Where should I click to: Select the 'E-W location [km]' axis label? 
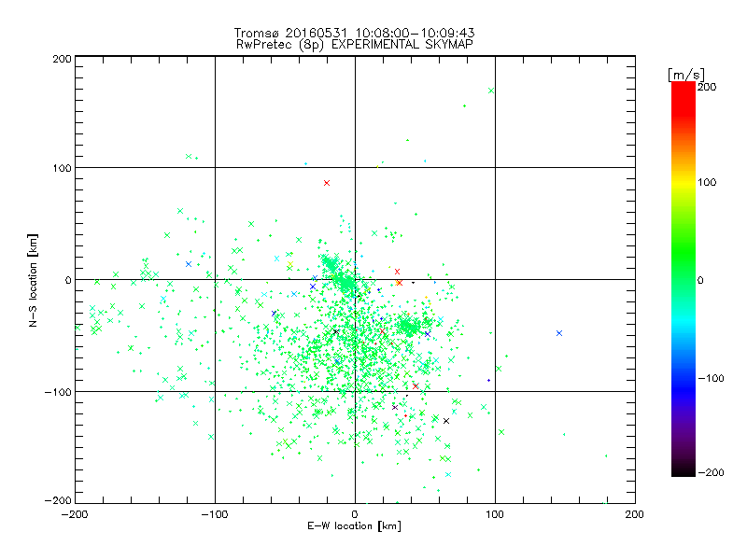[x=354, y=525]
